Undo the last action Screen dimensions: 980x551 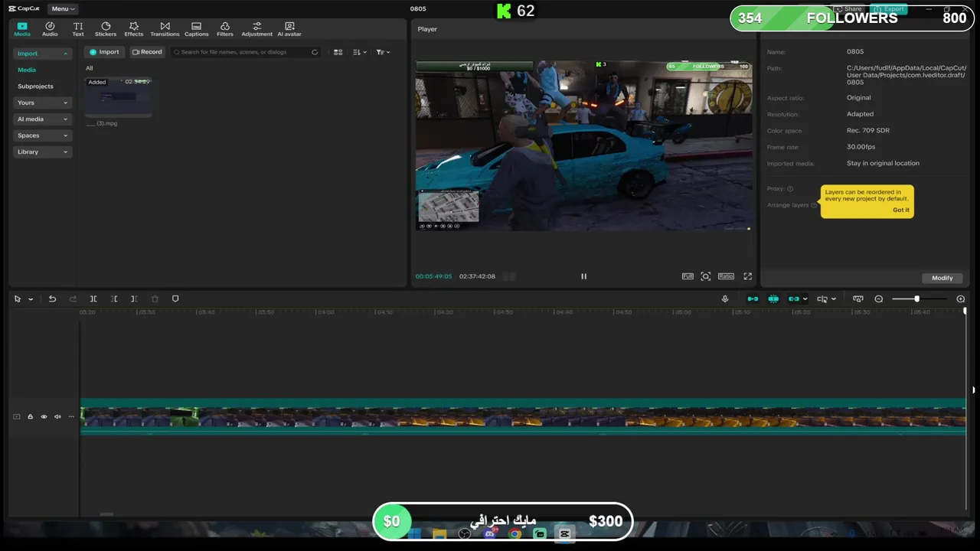pos(52,298)
